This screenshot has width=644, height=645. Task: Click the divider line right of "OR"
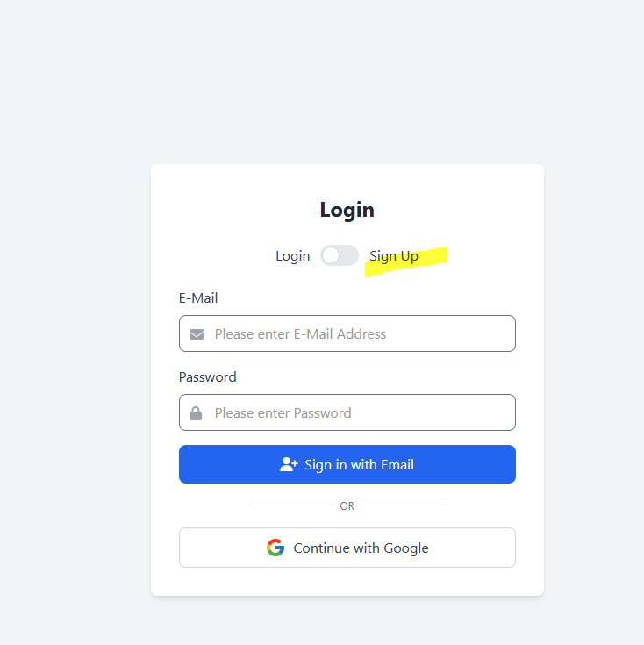tap(404, 505)
